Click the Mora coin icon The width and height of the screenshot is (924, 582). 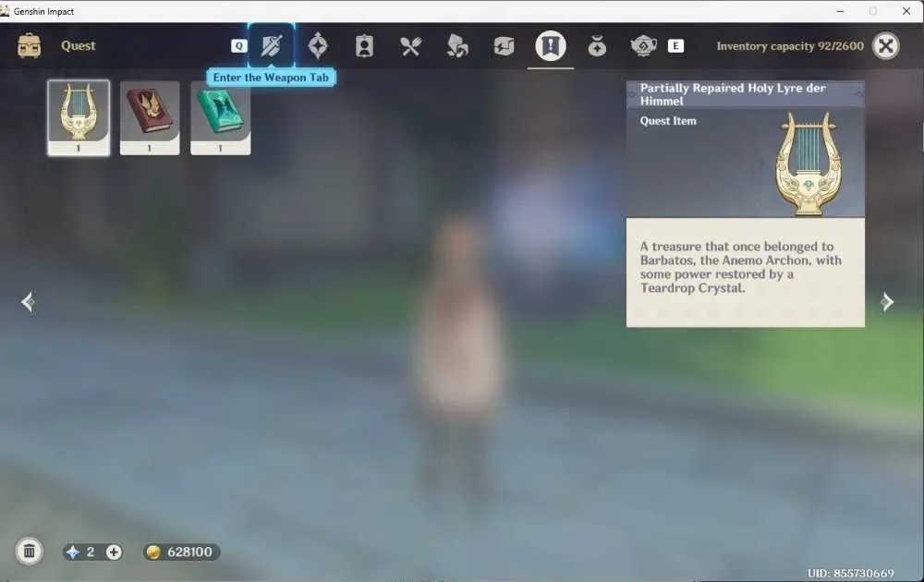tap(153, 552)
